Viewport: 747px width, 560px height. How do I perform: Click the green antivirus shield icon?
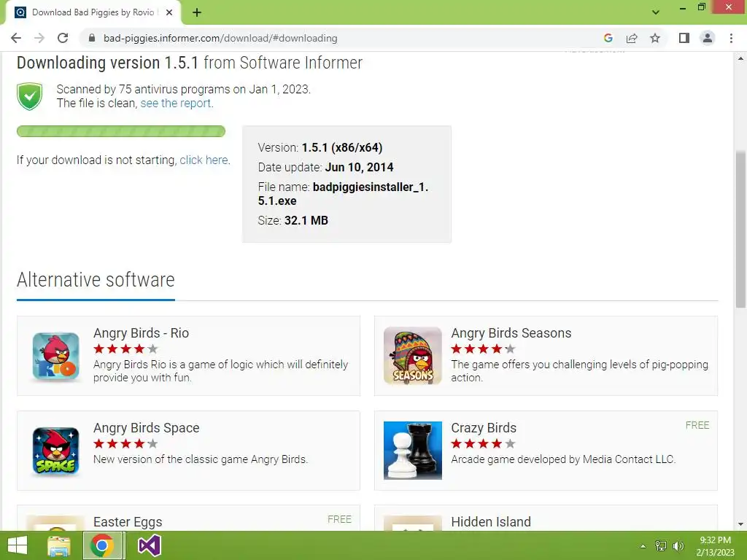29,96
